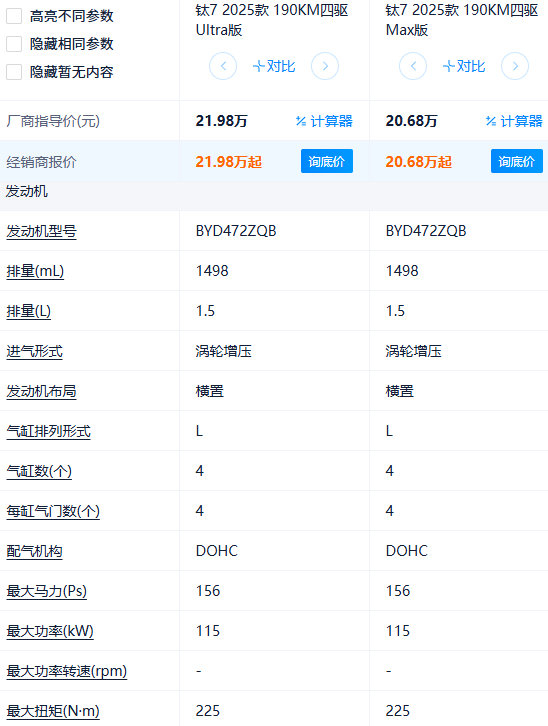Viewport: 548px width, 726px height.
Task: Open 计算器 for the 20.68万 model
Action: [514, 121]
